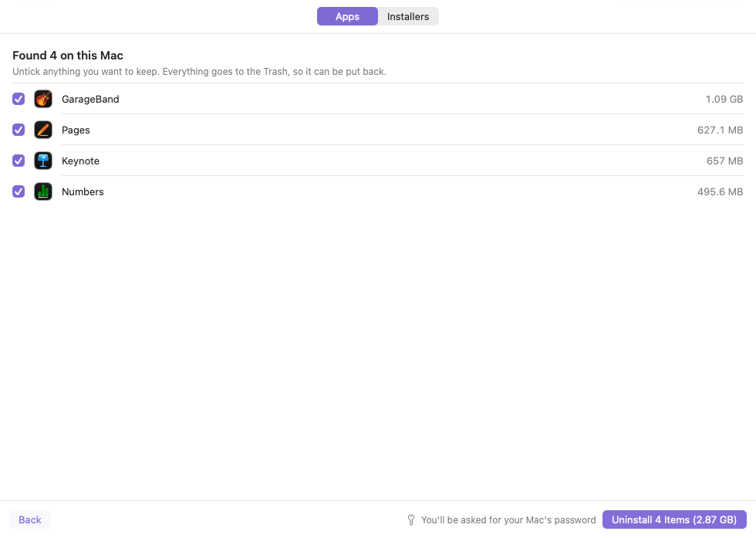Untick the Pages checkbox
Image resolution: width=756 pixels, height=538 pixels.
19,130
